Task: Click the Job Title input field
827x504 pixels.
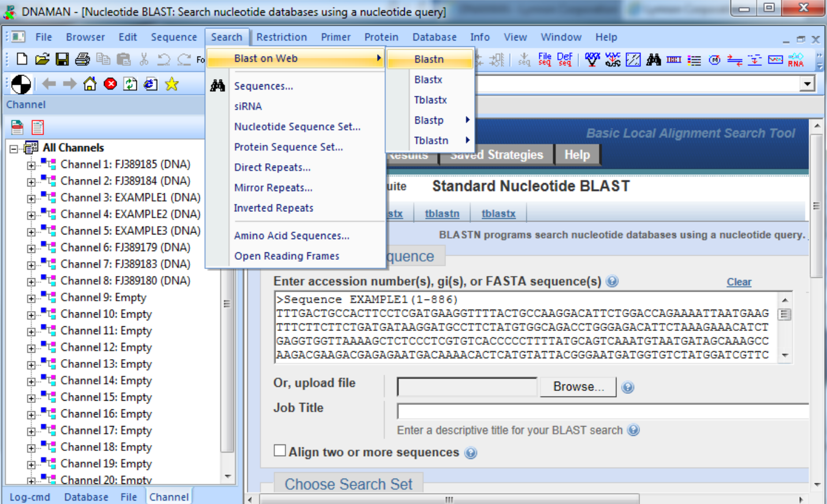Action: (603, 412)
